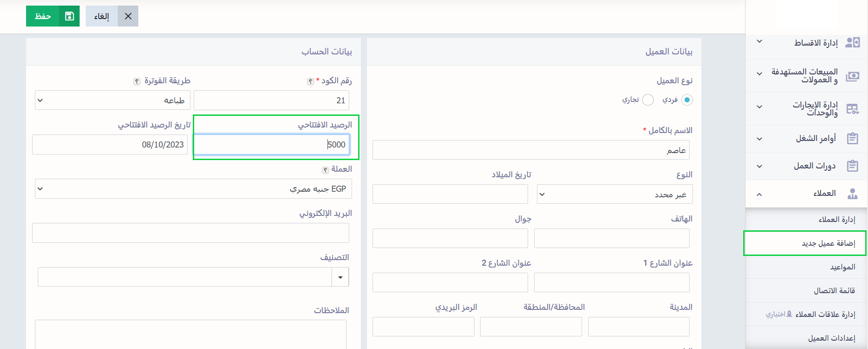This screenshot has height=349, width=868.
Task: Click the X cancel icon
Action: coord(128,16)
